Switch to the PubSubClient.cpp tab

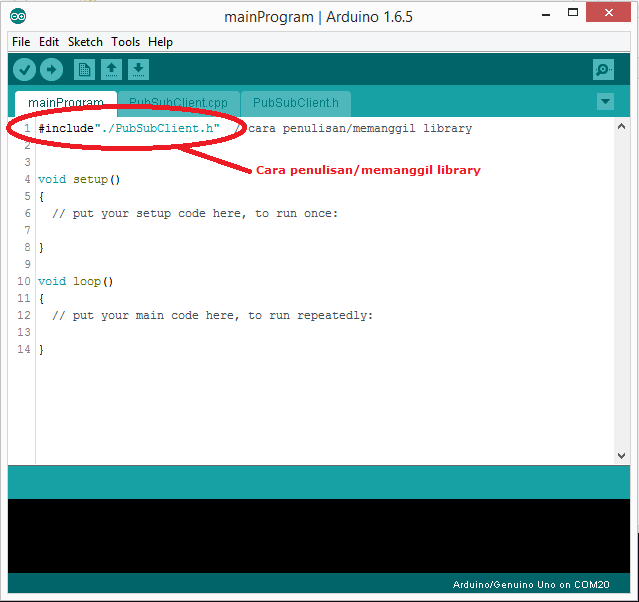178,103
